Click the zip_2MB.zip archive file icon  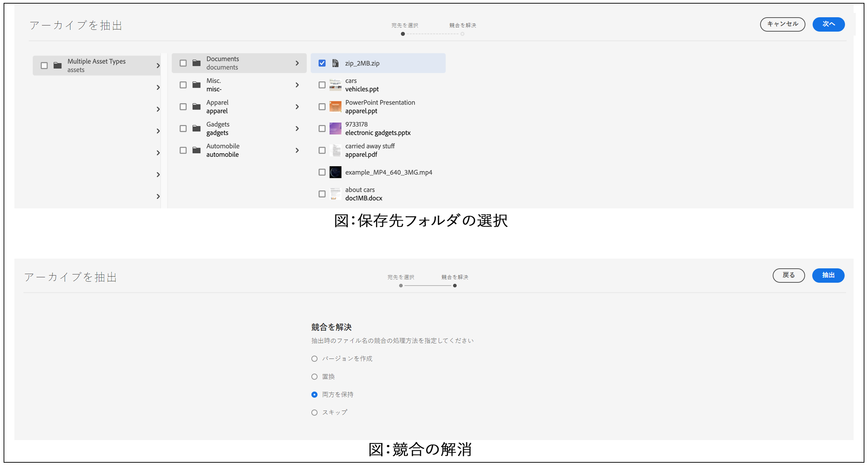click(x=335, y=63)
